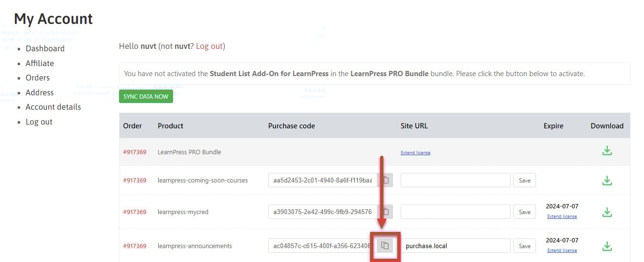The height and width of the screenshot is (262, 644).
Task: Click Extend license link for learnpress-mycred
Action: [562, 216]
